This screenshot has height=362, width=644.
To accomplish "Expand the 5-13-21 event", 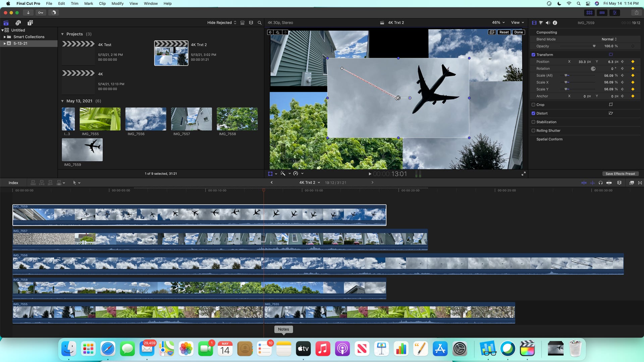I will 5,44.
